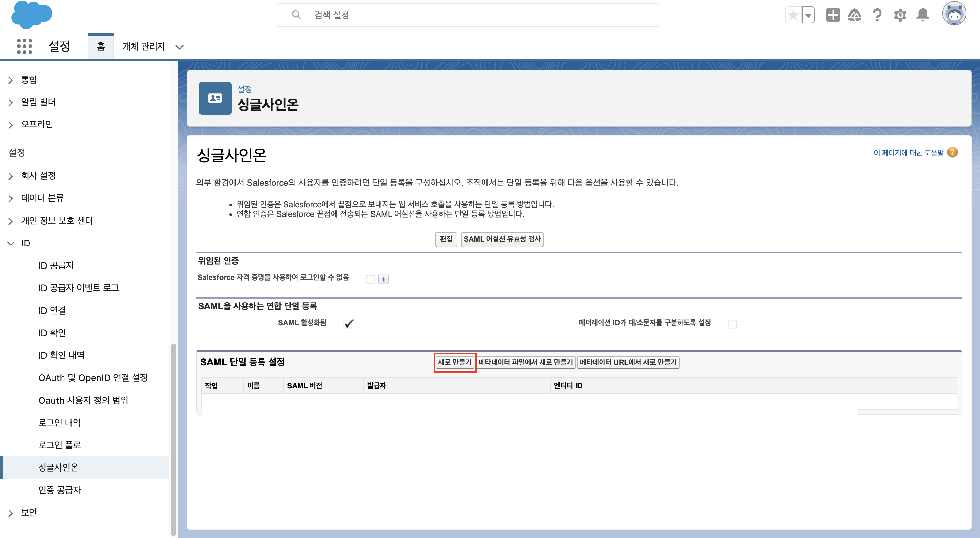
Task: Toggle the SAML 활성화됨 checkbox
Action: tap(348, 324)
